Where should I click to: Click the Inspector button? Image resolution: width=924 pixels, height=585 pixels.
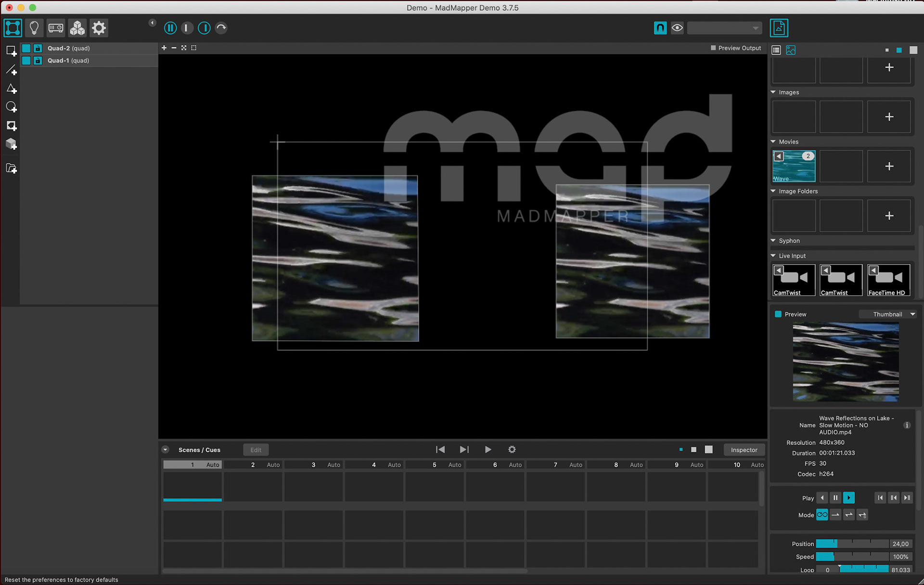pyautogui.click(x=744, y=450)
